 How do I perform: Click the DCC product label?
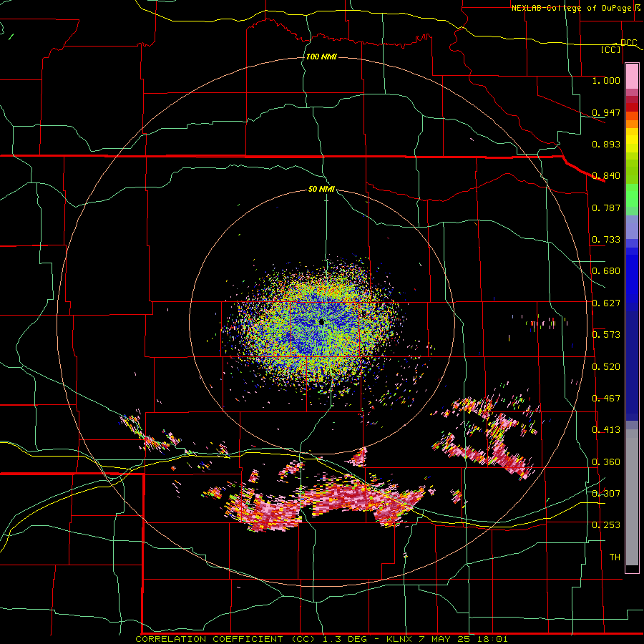coord(628,42)
